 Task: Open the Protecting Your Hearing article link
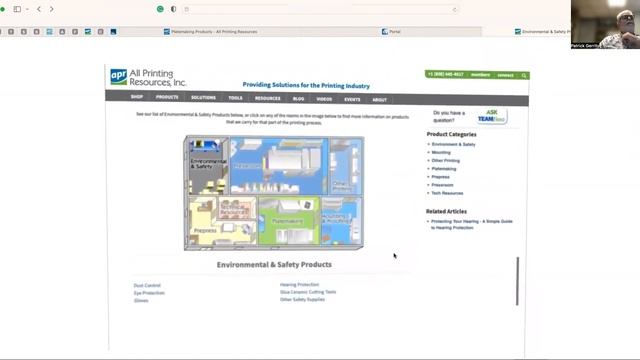pyautogui.click(x=471, y=224)
